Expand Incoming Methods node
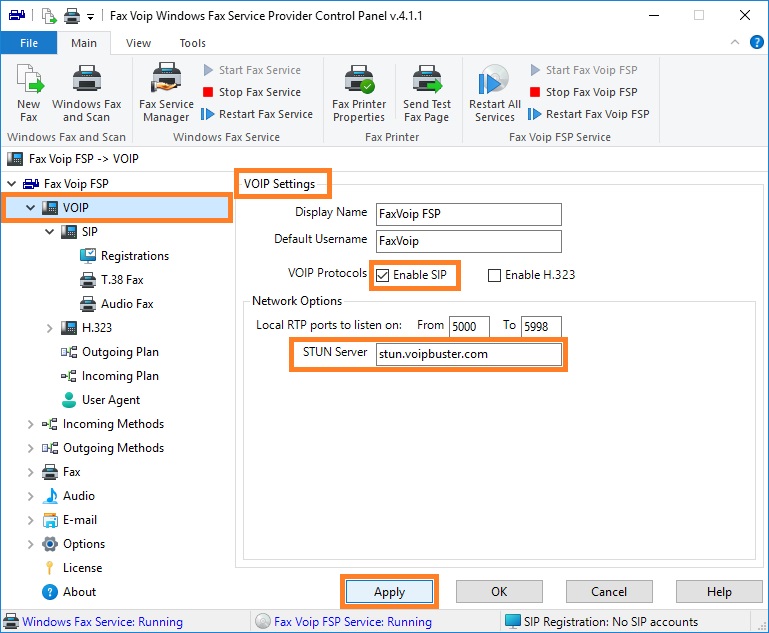769x633 pixels. click(30, 424)
